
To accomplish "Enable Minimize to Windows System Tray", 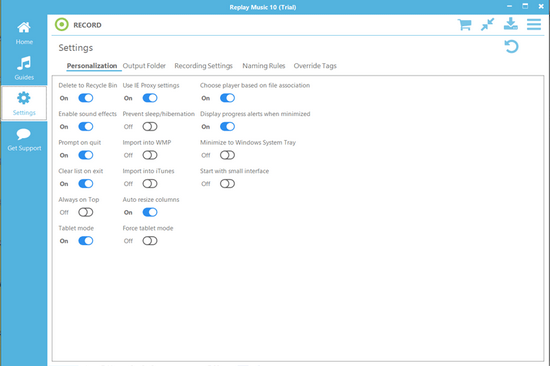I will (227, 155).
